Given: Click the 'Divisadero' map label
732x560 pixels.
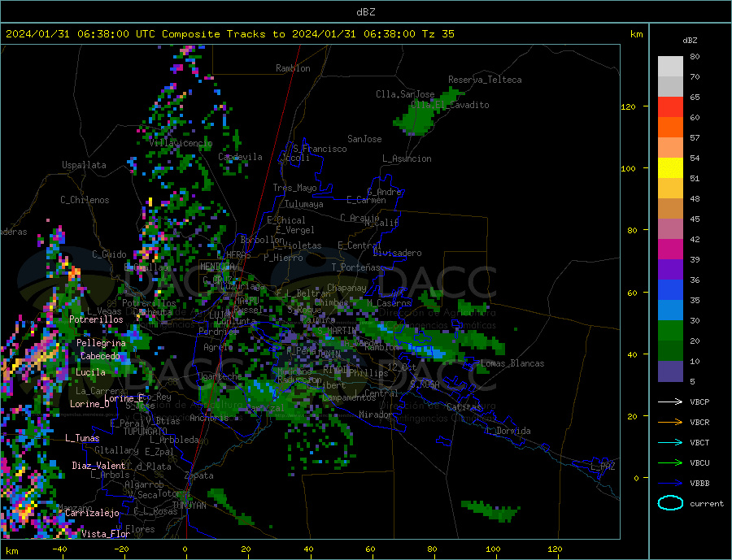Looking at the screenshot, I should 397,253.
